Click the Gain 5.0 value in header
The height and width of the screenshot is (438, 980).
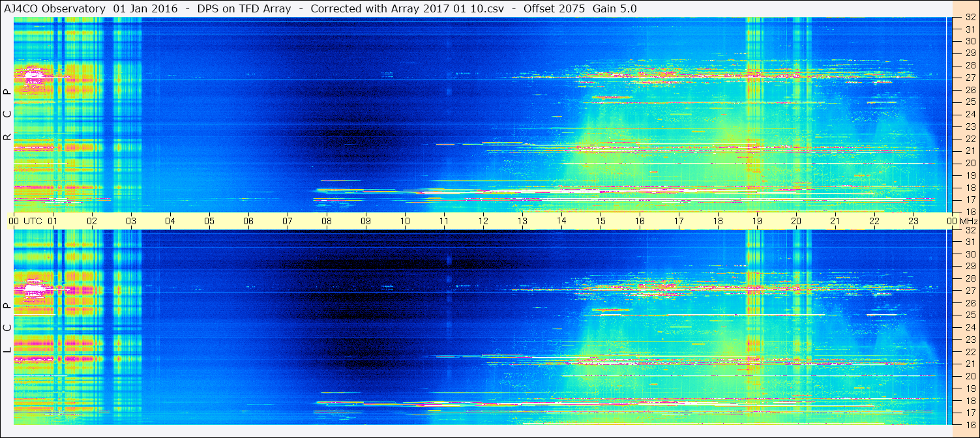(x=615, y=8)
